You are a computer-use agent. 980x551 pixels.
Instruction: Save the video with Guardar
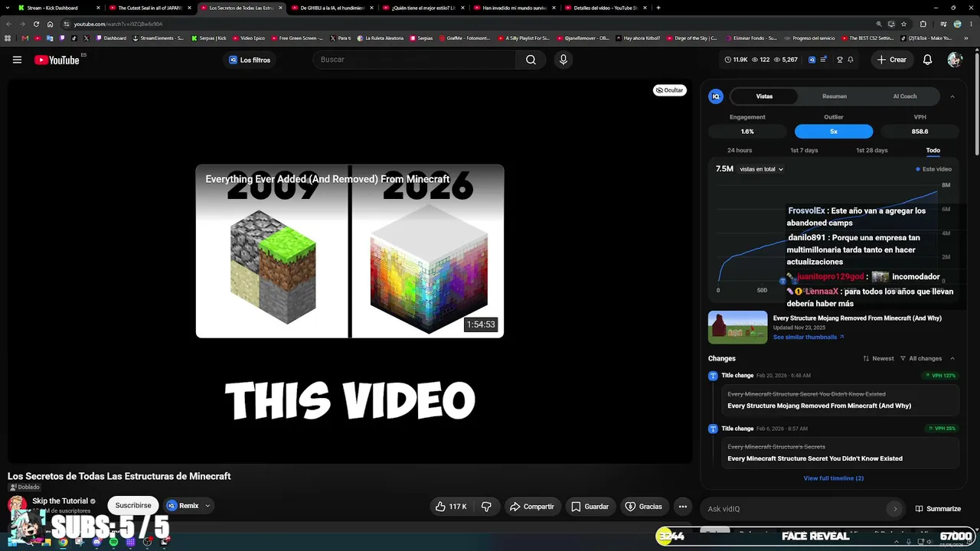[590, 507]
